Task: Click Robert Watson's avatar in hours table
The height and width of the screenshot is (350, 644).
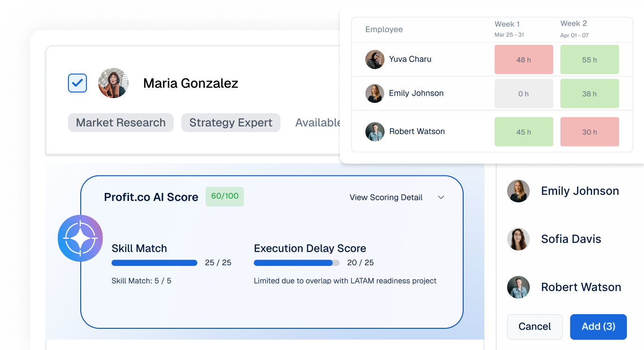Action: point(375,132)
